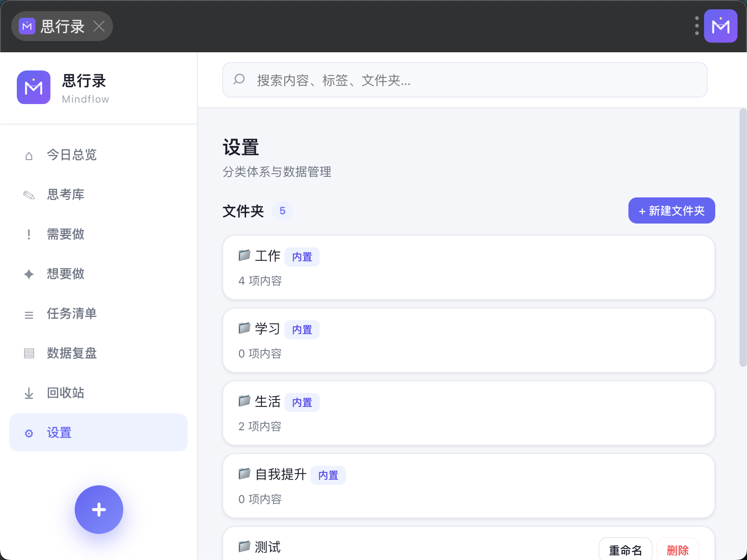The image size is (747, 560).
Task: Navigate to 任务清单
Action: [x=99, y=314]
